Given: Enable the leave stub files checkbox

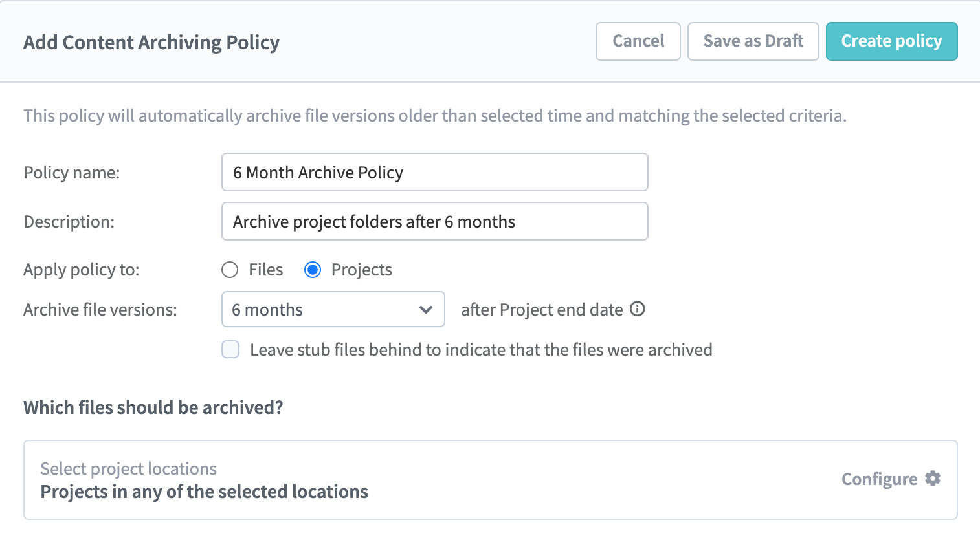Looking at the screenshot, I should pos(230,350).
